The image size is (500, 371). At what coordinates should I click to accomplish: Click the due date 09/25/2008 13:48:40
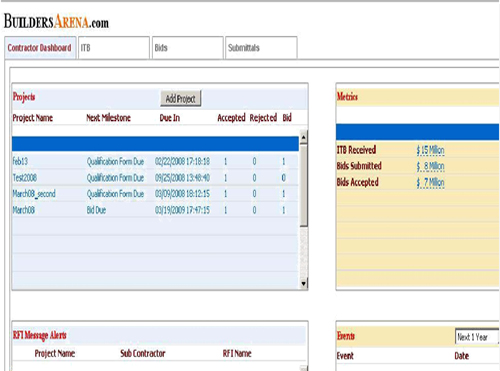(x=182, y=178)
